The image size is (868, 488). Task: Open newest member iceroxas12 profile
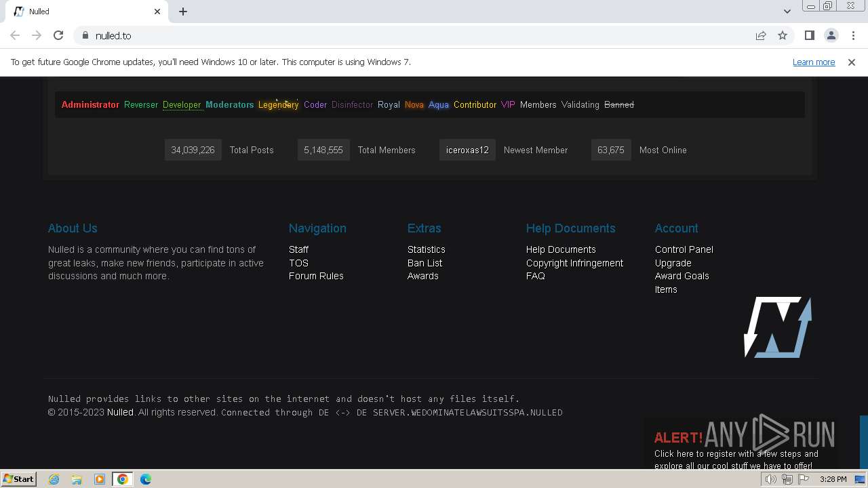(467, 150)
